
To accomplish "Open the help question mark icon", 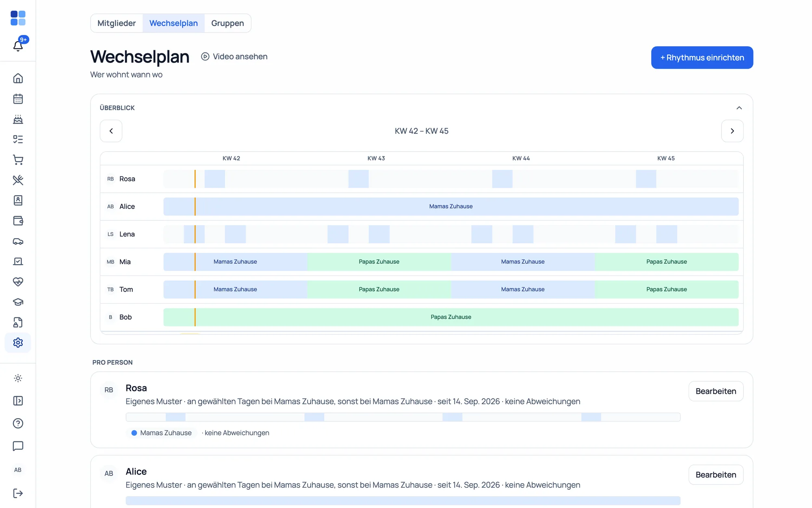I will coord(18,423).
